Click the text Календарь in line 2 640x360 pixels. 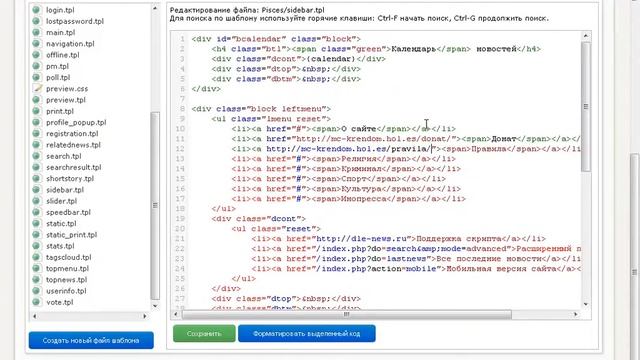pyautogui.click(x=413, y=49)
